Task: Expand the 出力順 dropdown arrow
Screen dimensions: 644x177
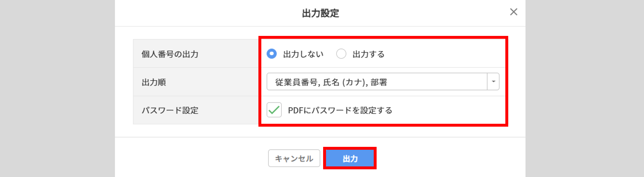Action: click(493, 82)
